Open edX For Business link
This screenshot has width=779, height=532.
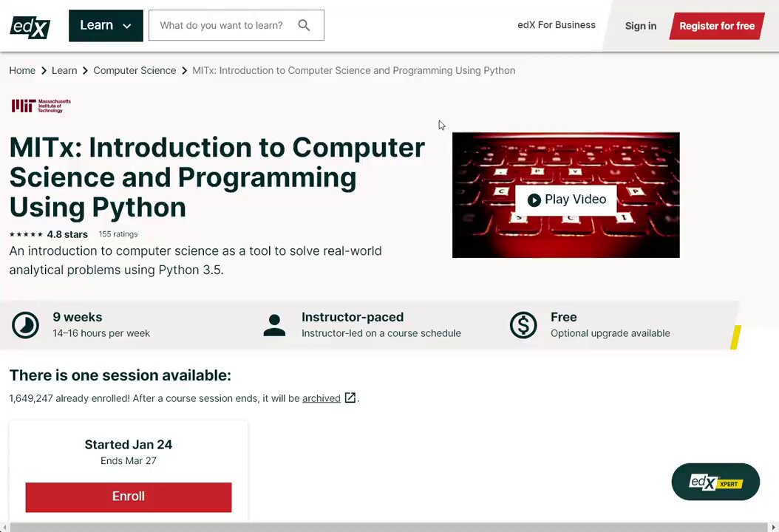pos(557,25)
